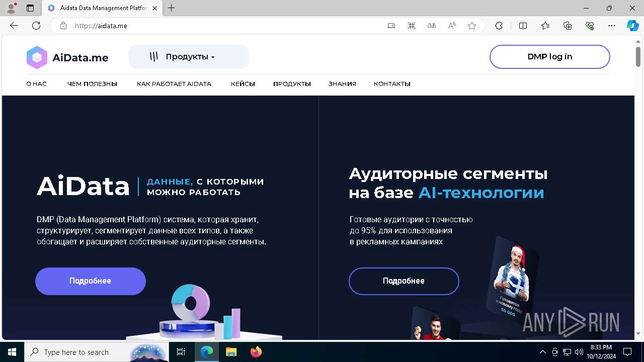The width and height of the screenshot is (644, 362).
Task: Add this page to favorites star
Action: [x=472, y=26]
